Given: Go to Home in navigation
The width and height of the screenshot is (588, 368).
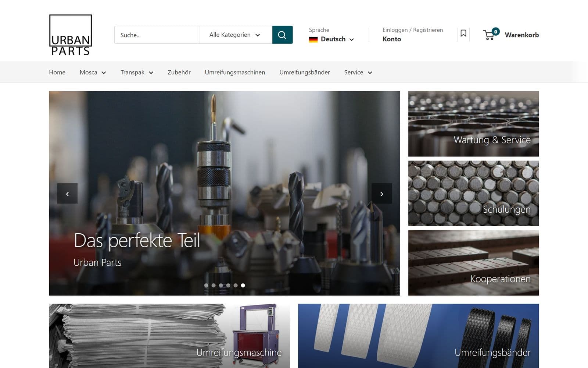Looking at the screenshot, I should pyautogui.click(x=57, y=72).
